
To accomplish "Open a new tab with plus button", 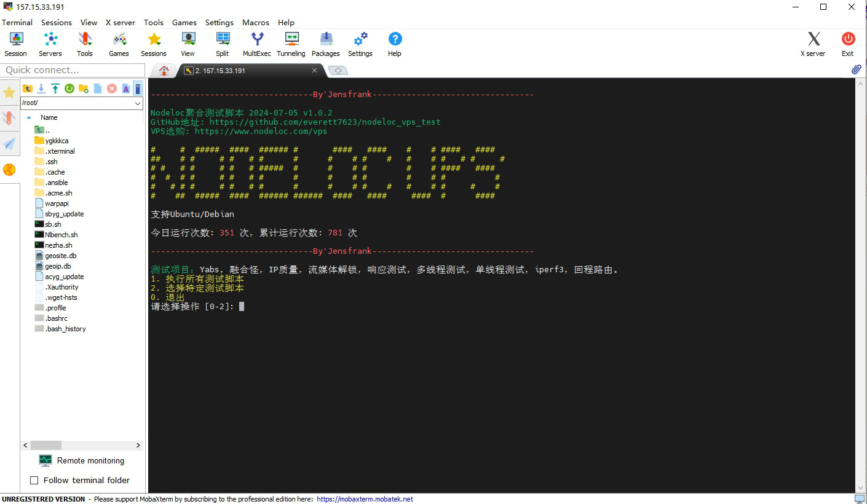I will click(x=338, y=71).
